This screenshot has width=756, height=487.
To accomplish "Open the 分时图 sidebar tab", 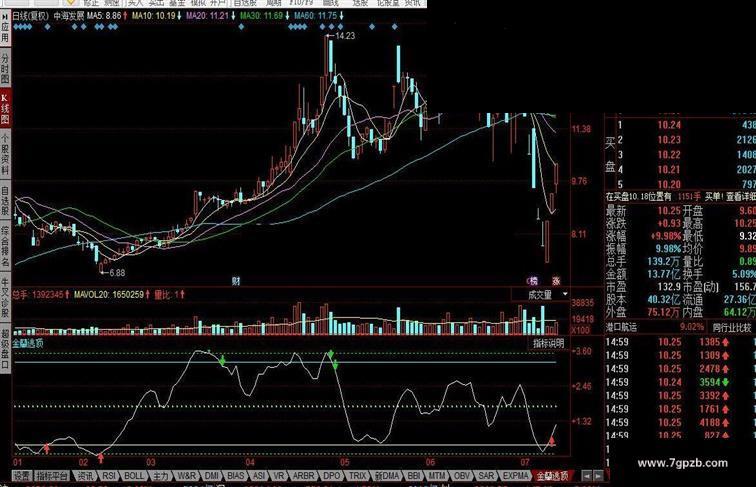I will [5, 68].
